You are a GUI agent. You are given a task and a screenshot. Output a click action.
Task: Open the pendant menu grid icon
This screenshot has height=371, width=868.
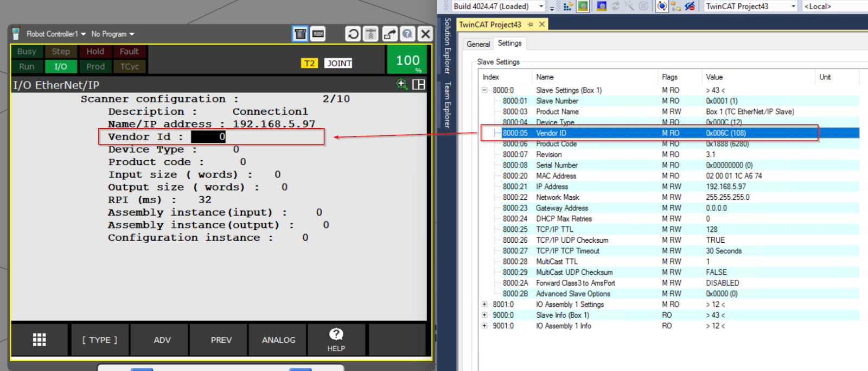point(40,340)
